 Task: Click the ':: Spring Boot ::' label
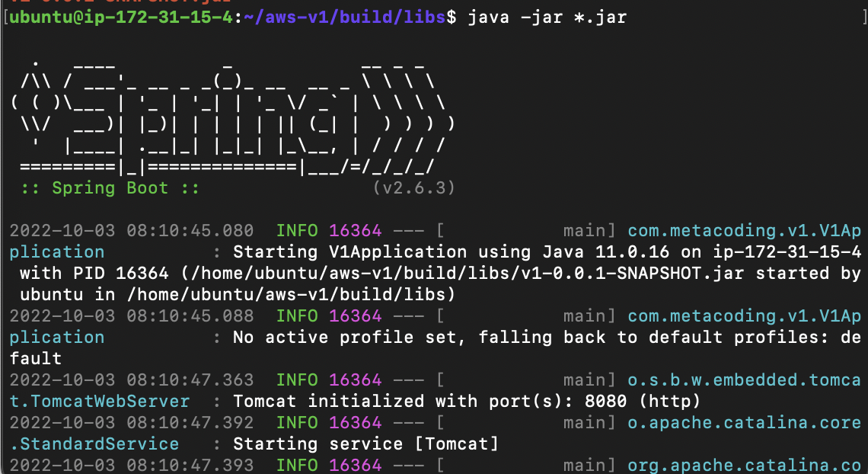coord(110,187)
